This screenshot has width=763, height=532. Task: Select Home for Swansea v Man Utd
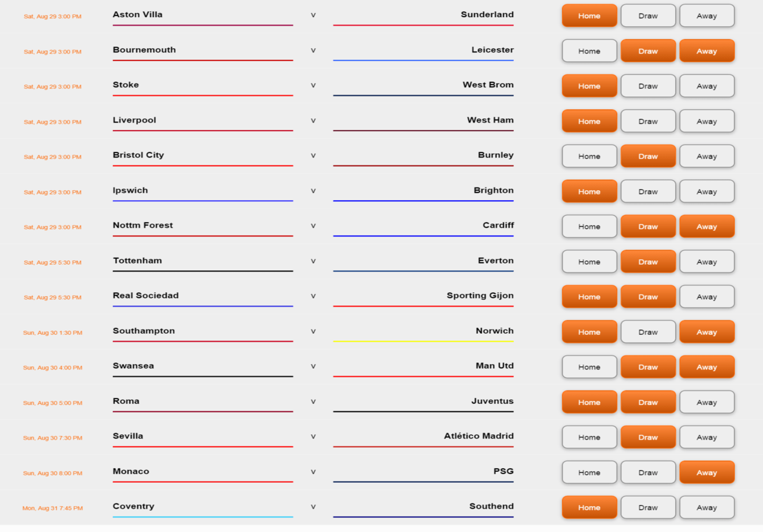tap(589, 367)
